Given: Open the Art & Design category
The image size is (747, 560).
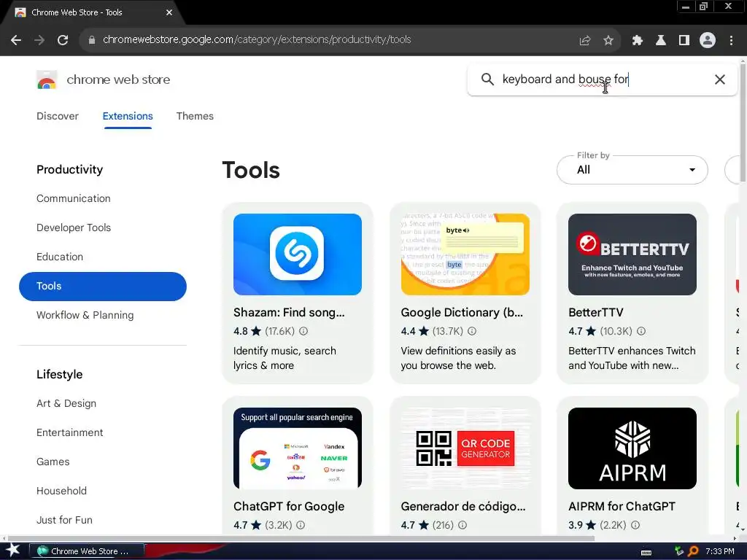Looking at the screenshot, I should 66,403.
